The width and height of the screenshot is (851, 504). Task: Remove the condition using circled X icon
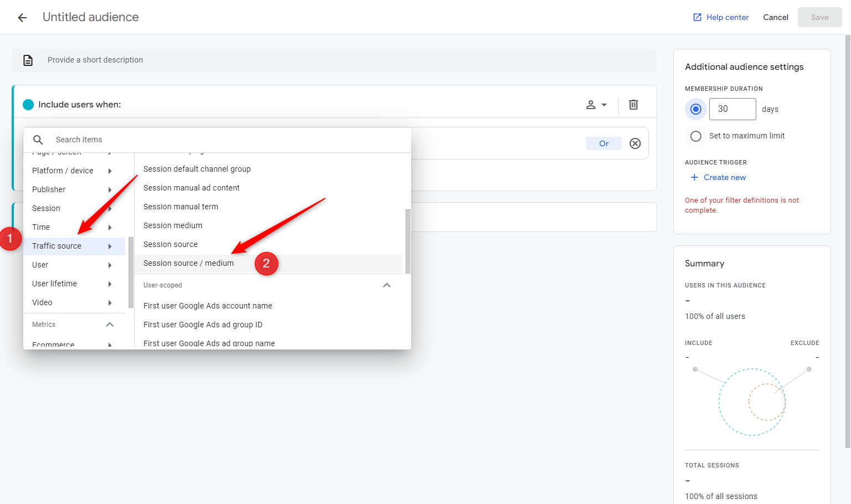635,143
